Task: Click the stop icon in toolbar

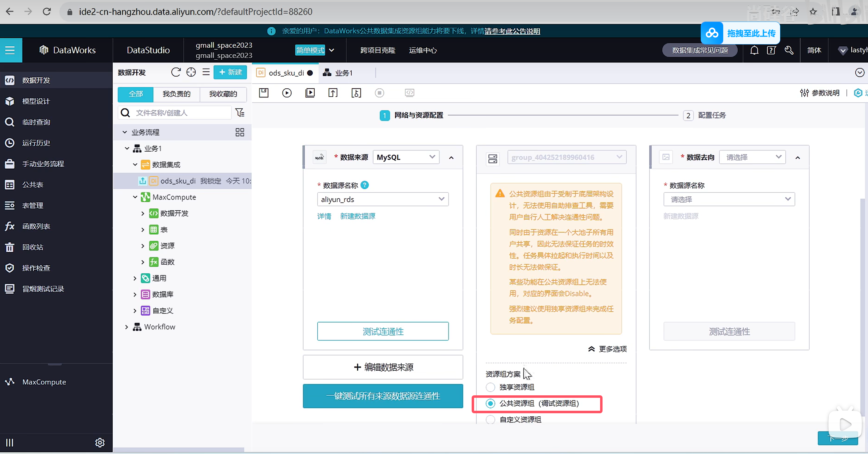Action: click(x=379, y=93)
